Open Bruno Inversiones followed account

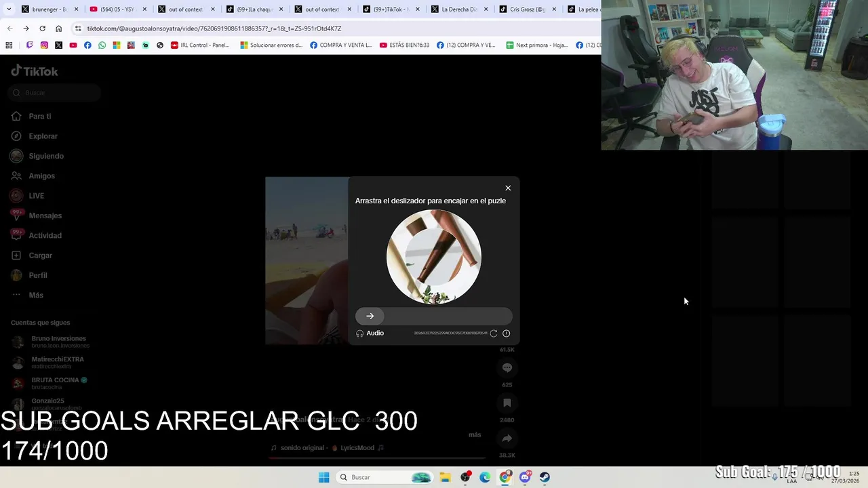point(51,342)
